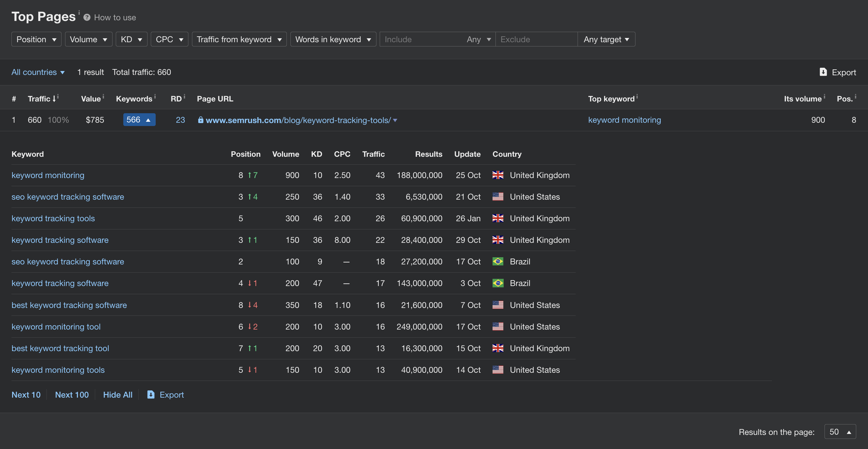Viewport: 868px width, 449px height.
Task: Click the US flag in keyword monitoring tool row
Action: click(498, 326)
